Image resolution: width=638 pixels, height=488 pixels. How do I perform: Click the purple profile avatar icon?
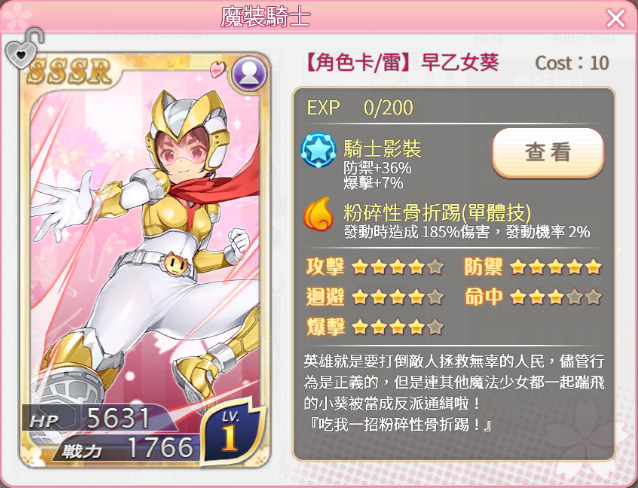coord(249,74)
